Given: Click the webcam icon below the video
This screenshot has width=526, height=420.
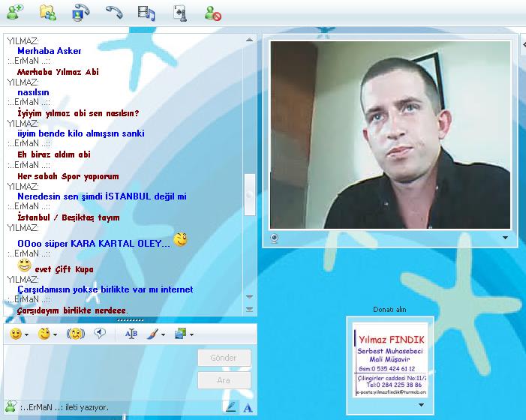Looking at the screenshot, I should [x=275, y=238].
